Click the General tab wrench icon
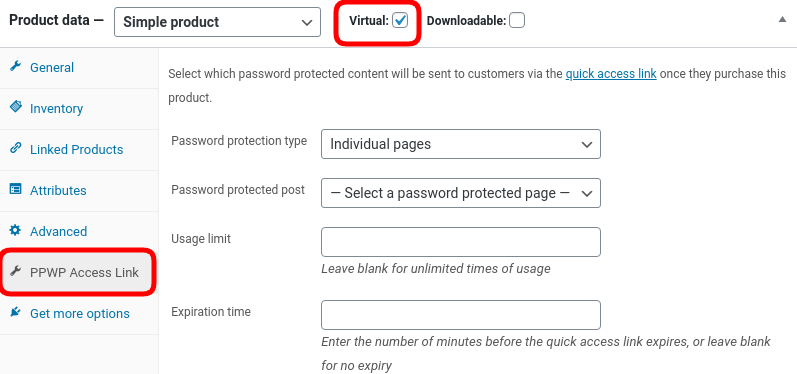Viewport: 797px width, 374px height. point(16,67)
